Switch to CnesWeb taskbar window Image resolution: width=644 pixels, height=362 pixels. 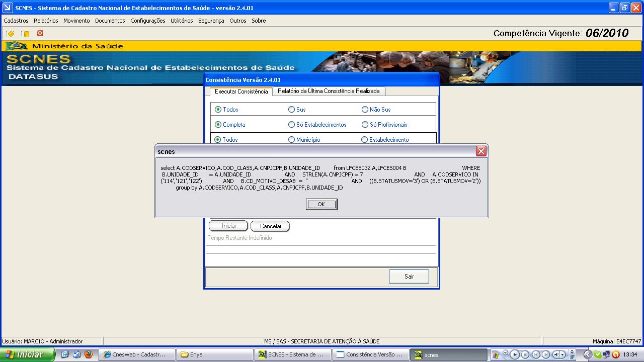(137, 354)
